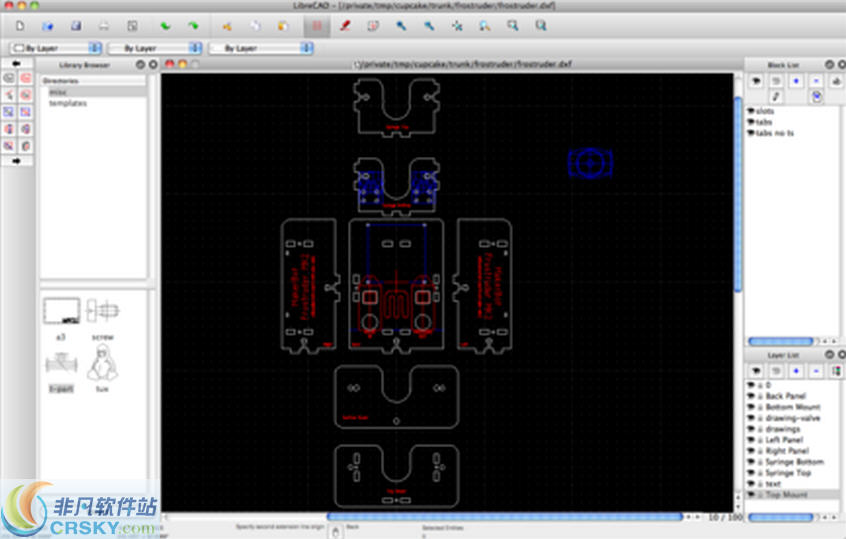The width and height of the screenshot is (846, 539).
Task: Toggle visibility of the slots block
Action: (751, 111)
